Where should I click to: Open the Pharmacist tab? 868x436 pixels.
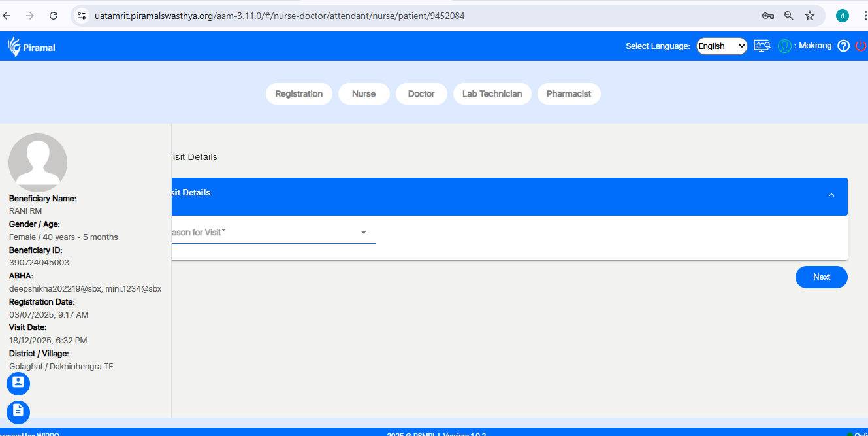point(568,93)
